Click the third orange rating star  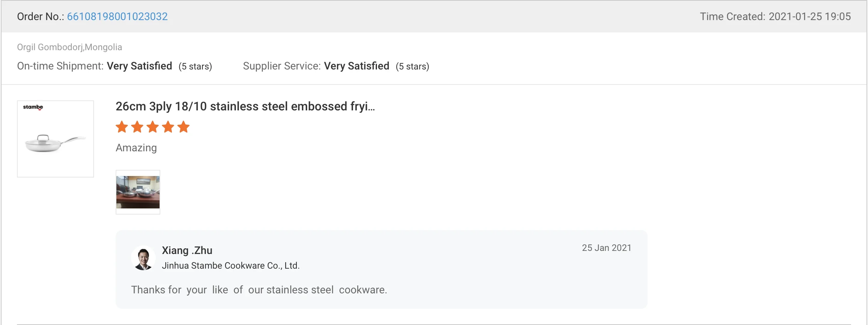click(x=153, y=127)
